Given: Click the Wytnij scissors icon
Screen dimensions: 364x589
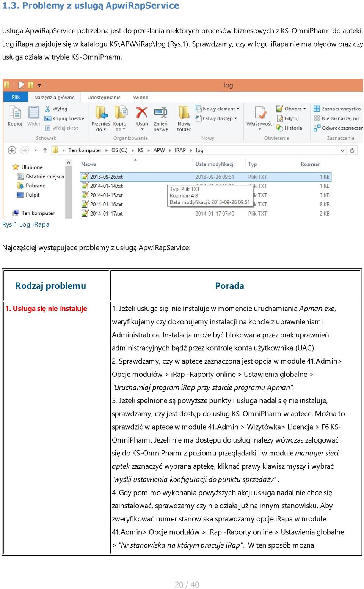Looking at the screenshot, I should coord(48,109).
